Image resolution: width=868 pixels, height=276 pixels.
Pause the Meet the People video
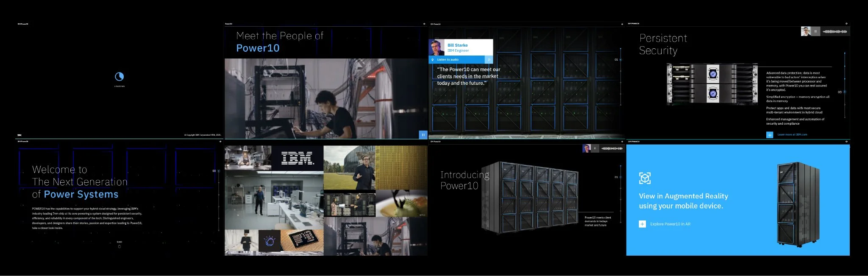(x=423, y=135)
